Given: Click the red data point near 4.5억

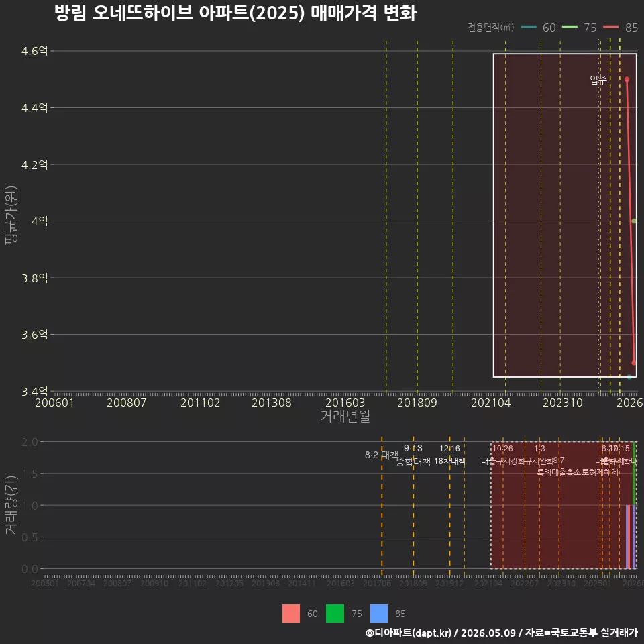Looking at the screenshot, I should (627, 79).
